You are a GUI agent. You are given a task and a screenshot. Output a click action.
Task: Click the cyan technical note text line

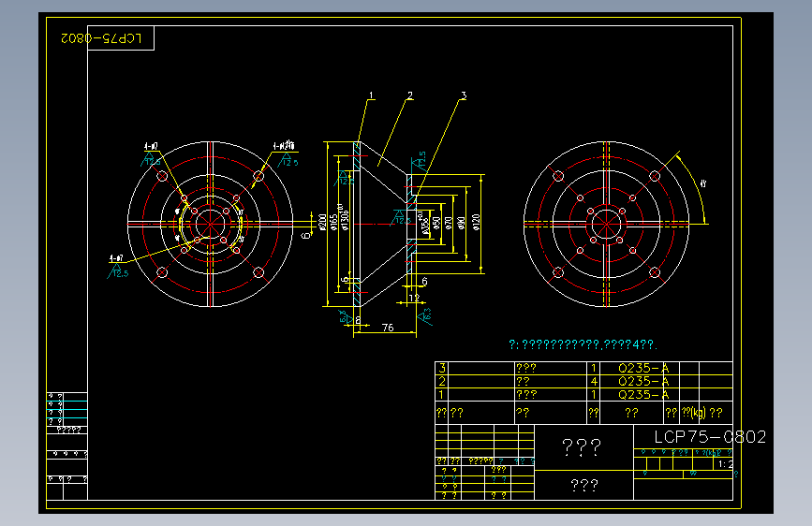[x=583, y=344]
